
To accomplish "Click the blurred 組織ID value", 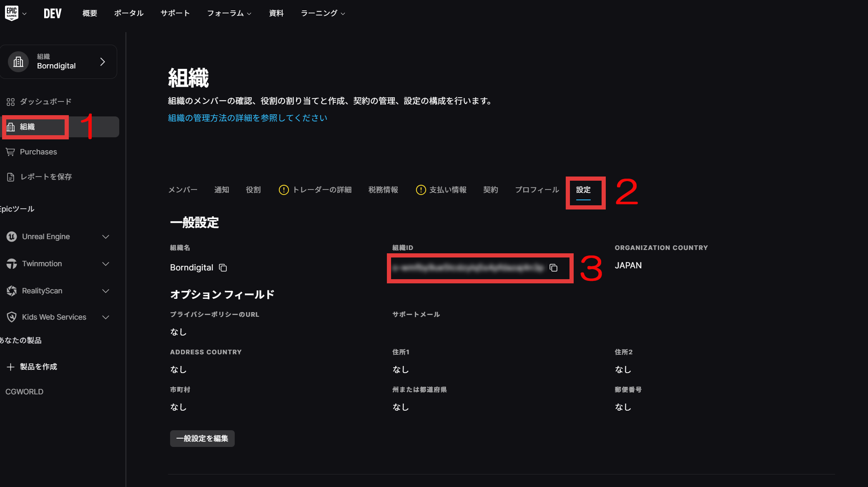I will (468, 268).
